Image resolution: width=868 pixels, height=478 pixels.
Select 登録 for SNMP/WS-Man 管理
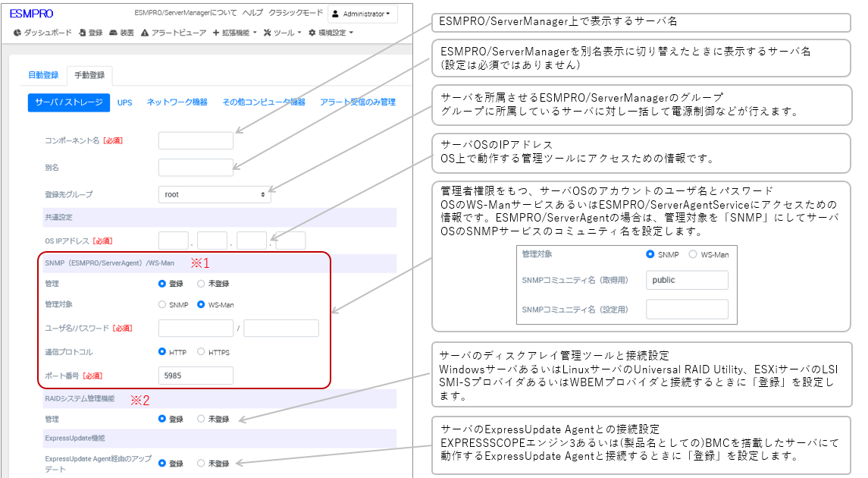coord(162,284)
